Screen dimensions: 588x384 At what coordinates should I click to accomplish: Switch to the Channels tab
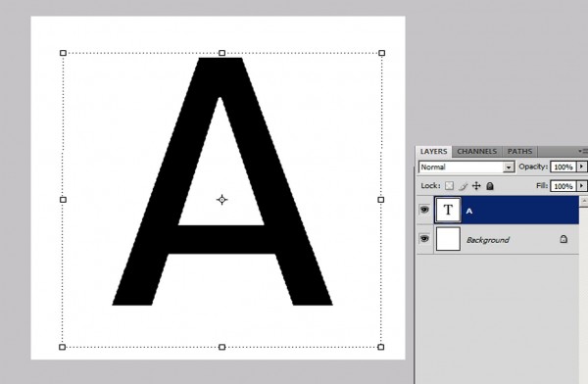[x=476, y=152]
